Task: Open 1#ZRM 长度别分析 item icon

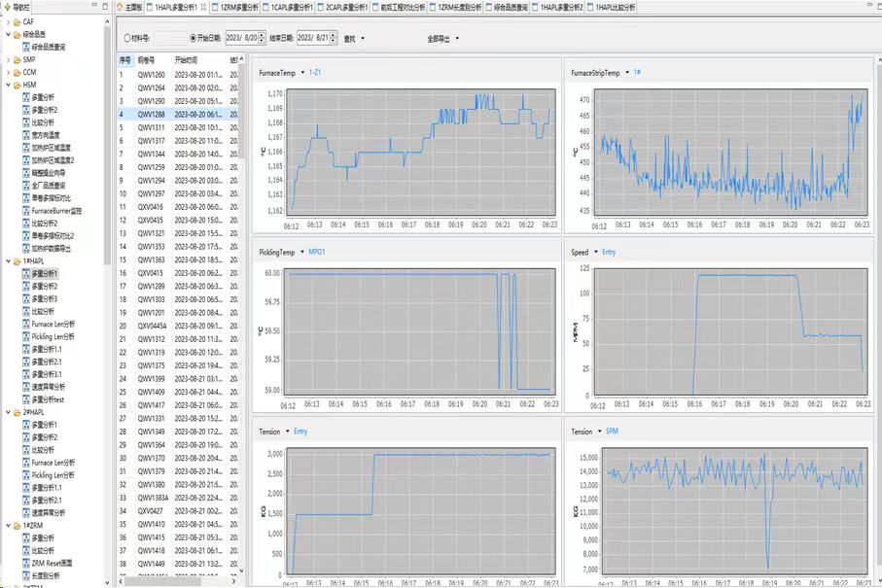Action: [x=26, y=575]
